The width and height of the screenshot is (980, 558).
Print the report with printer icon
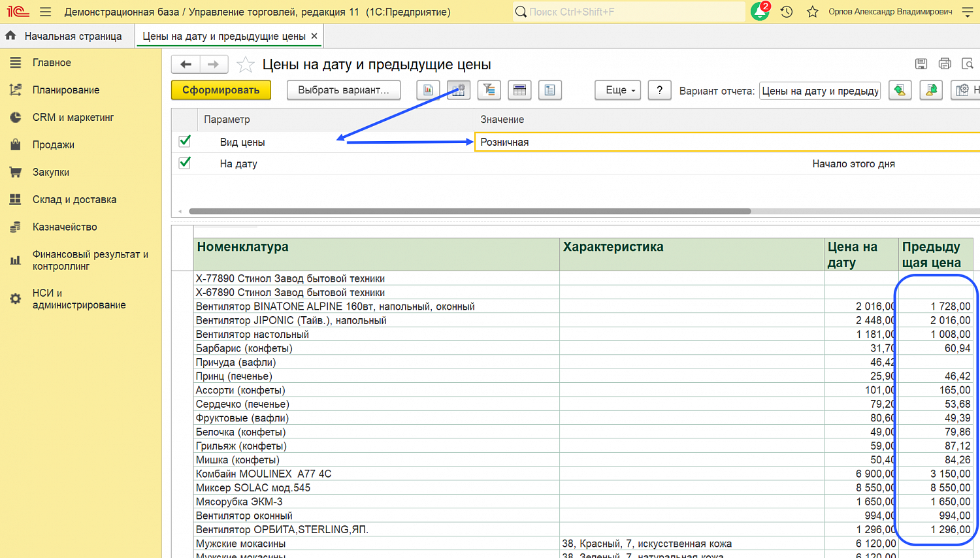pyautogui.click(x=945, y=63)
